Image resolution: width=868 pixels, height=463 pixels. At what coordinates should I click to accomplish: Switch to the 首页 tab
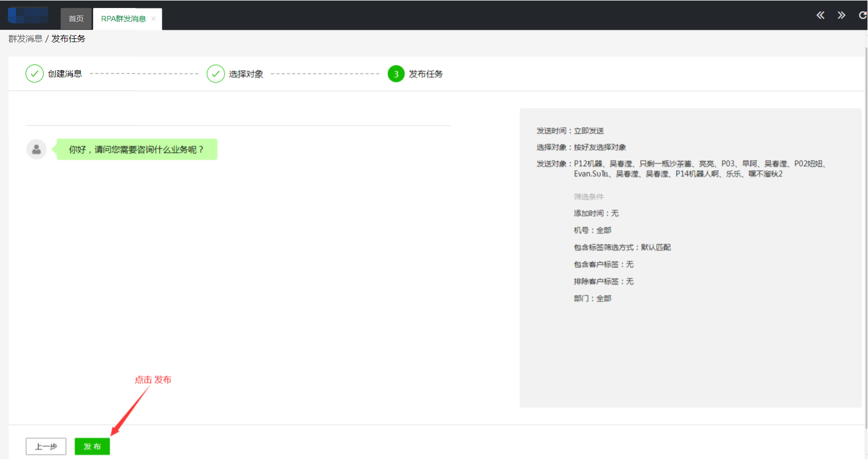coord(76,19)
